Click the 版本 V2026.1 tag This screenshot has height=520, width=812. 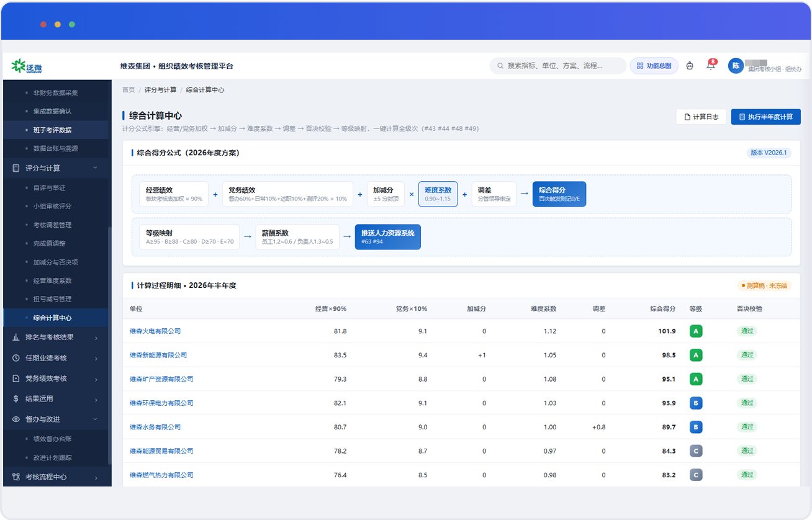769,153
